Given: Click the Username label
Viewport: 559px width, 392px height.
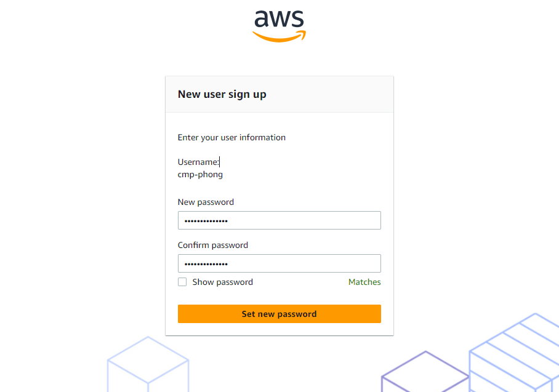Looking at the screenshot, I should point(198,162).
